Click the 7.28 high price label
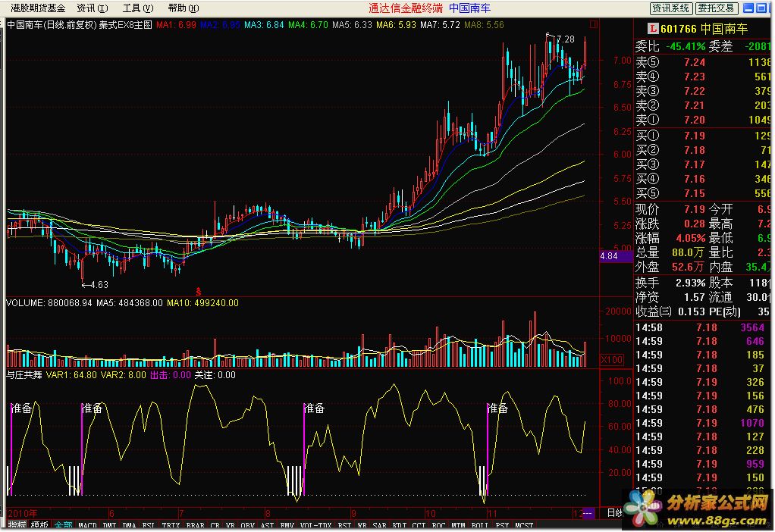The height and width of the screenshot is (532, 775). tap(566, 39)
